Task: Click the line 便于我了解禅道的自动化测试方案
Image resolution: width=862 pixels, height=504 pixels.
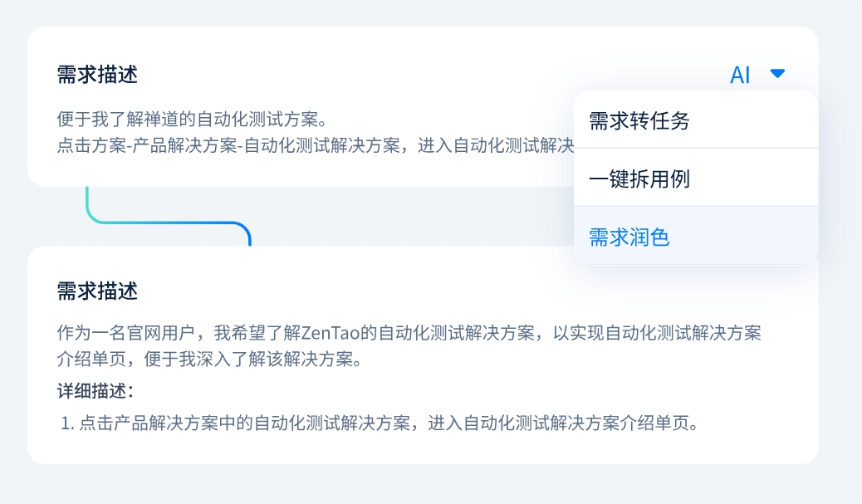Action: [x=193, y=120]
